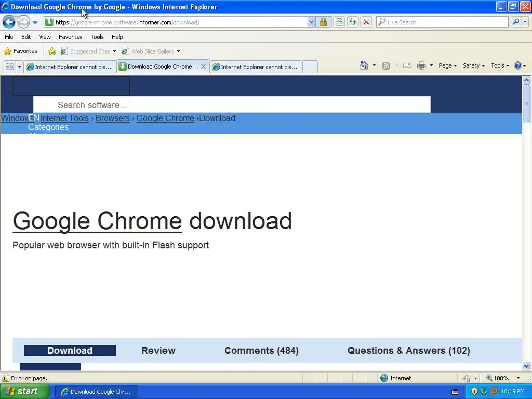The width and height of the screenshot is (532, 399).
Task: Click the Help question mark icon
Action: point(518,65)
